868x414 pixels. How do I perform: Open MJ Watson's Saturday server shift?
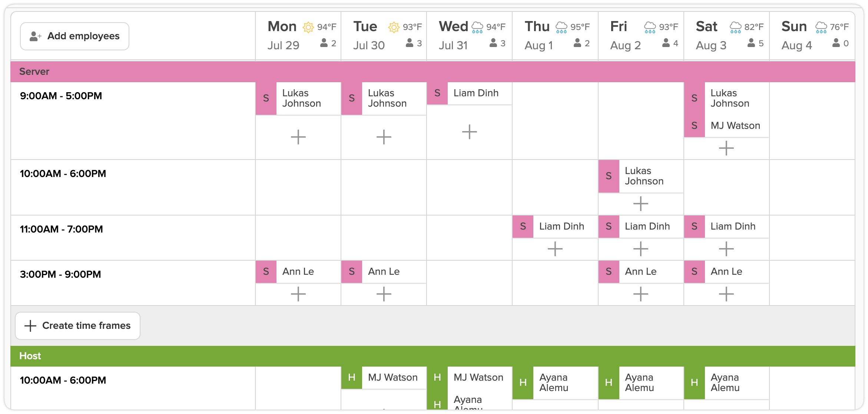pos(735,126)
